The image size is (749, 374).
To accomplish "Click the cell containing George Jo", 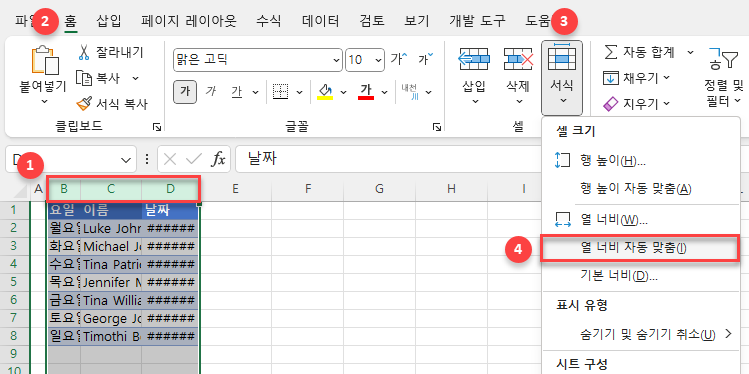I will [111, 318].
